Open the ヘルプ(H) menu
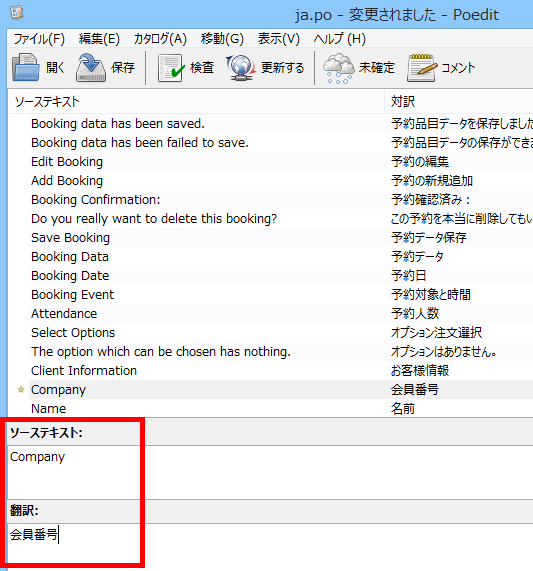 (339, 39)
